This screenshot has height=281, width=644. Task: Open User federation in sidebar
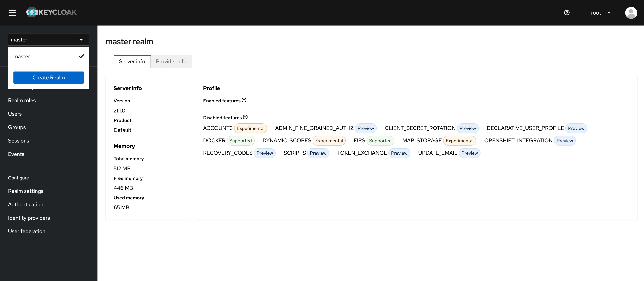pos(27,231)
